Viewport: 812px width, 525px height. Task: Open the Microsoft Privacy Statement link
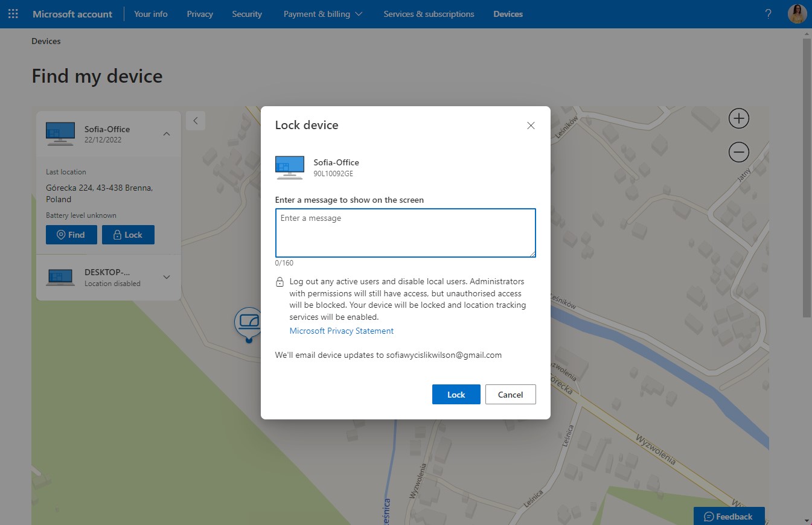click(342, 331)
